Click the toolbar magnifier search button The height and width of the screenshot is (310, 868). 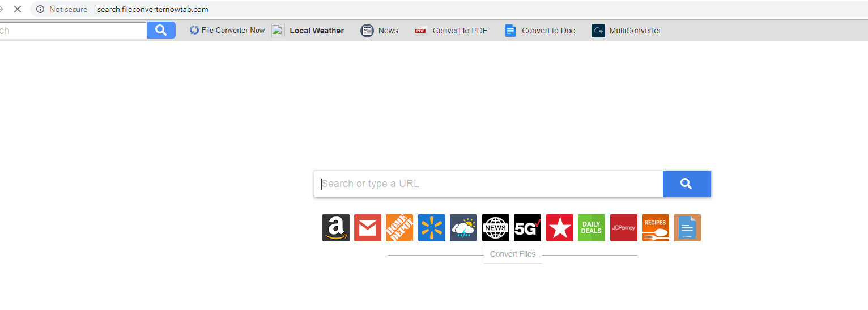(161, 30)
